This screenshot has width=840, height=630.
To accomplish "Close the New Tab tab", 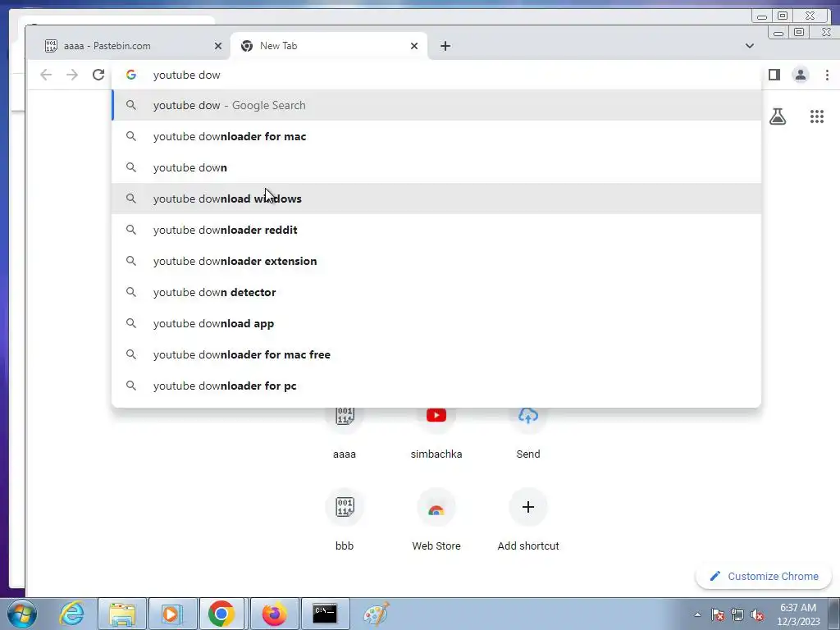I will [x=414, y=46].
